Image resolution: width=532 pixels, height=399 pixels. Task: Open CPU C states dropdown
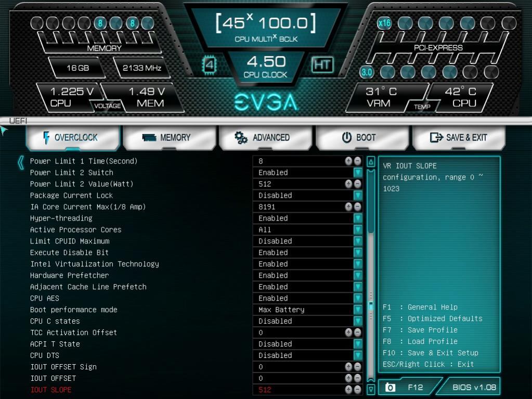click(x=358, y=321)
